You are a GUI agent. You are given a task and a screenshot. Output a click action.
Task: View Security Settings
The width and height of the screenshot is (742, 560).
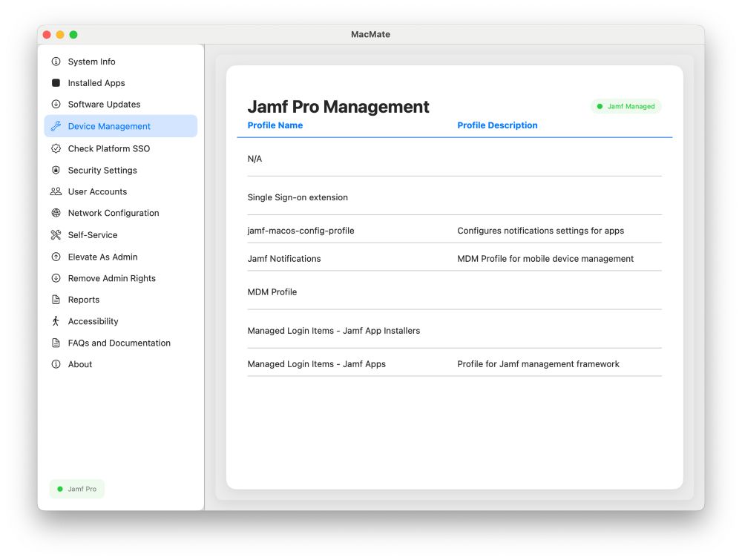pos(121,171)
